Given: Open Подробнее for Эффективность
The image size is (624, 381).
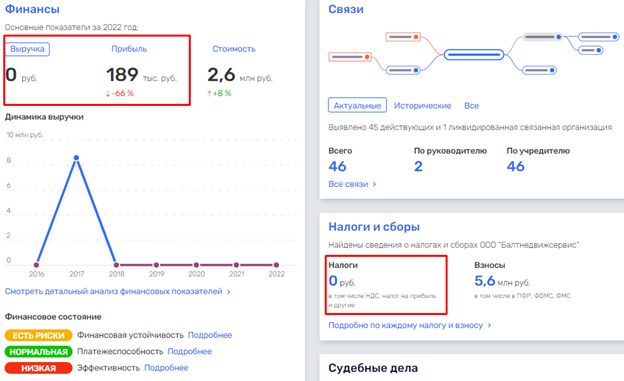Looking at the screenshot, I should pos(166,368).
